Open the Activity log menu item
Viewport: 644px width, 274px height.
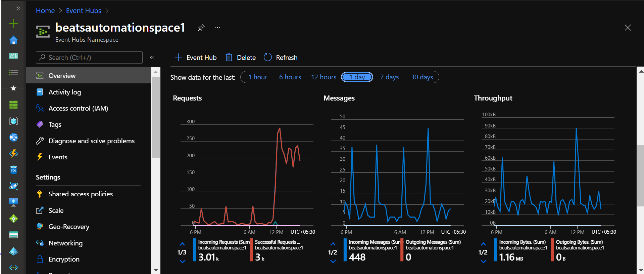(64, 92)
